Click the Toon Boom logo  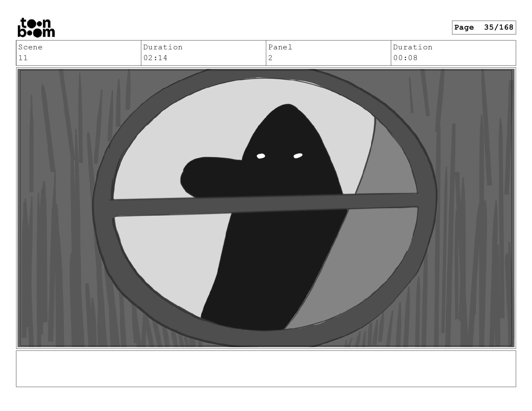pos(36,28)
